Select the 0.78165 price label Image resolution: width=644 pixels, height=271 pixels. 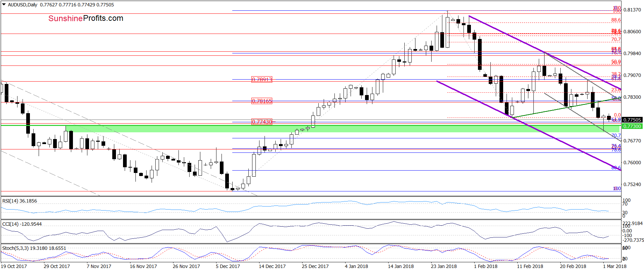pyautogui.click(x=262, y=101)
